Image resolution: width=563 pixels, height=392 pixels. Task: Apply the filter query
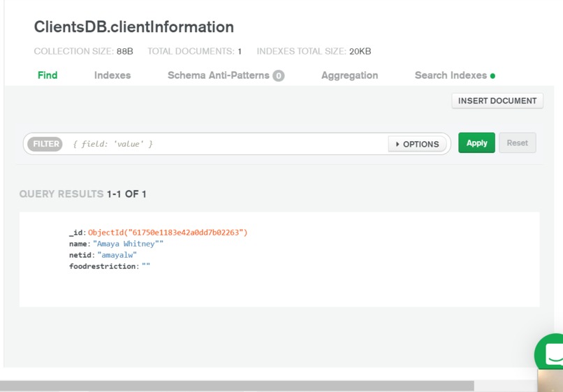[x=476, y=143]
